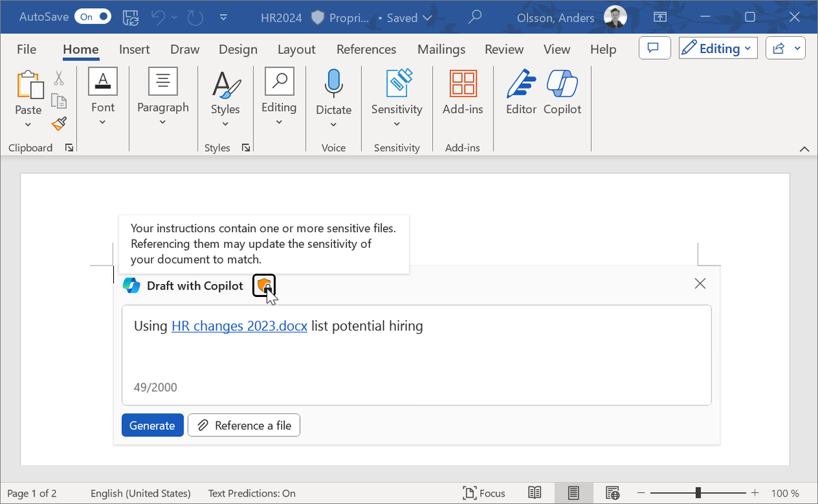Open the ribbon display options icon
818x504 pixels.
click(x=659, y=17)
